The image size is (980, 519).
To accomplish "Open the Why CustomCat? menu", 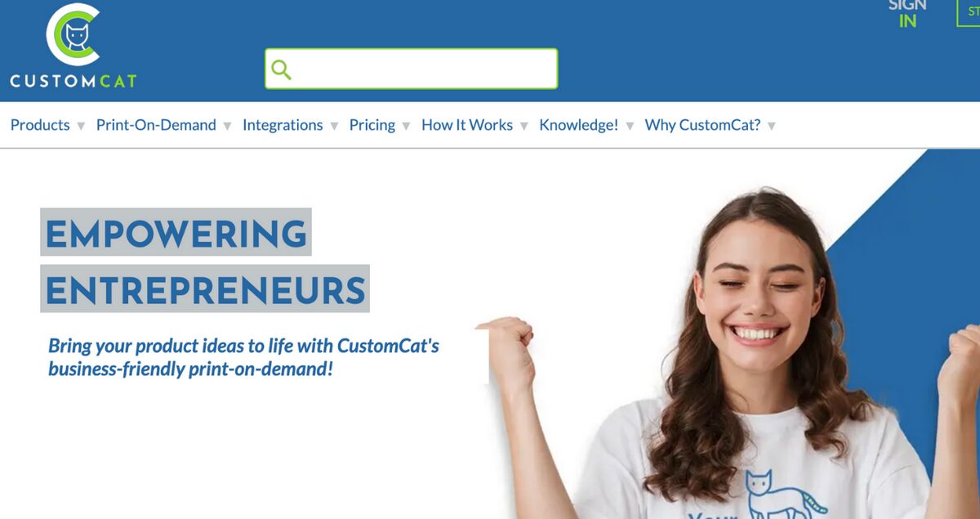I will click(x=702, y=125).
